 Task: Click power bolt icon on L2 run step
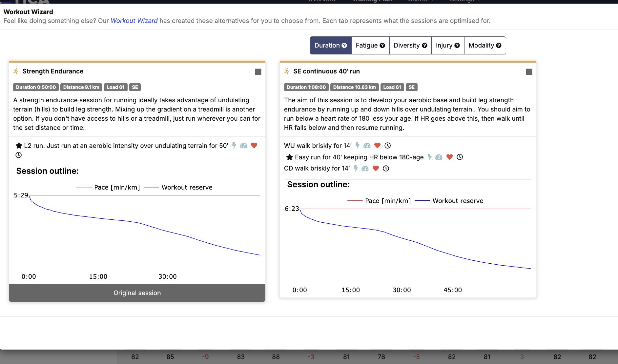click(234, 146)
